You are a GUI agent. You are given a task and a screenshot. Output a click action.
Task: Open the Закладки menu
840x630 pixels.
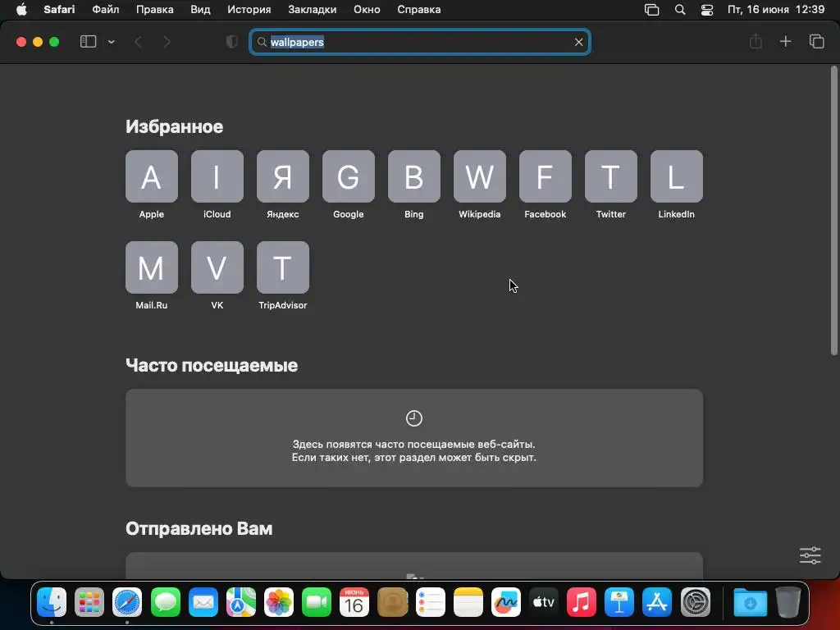[x=313, y=10]
